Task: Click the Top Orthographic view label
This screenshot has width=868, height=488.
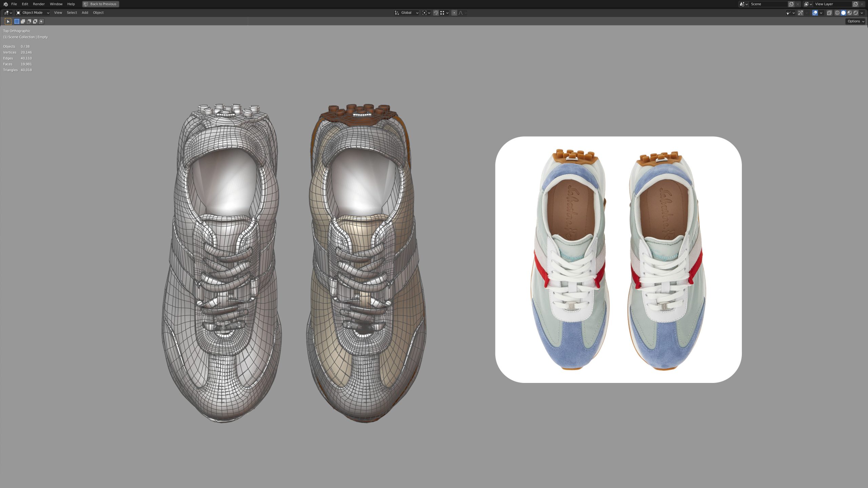Action: tap(17, 31)
